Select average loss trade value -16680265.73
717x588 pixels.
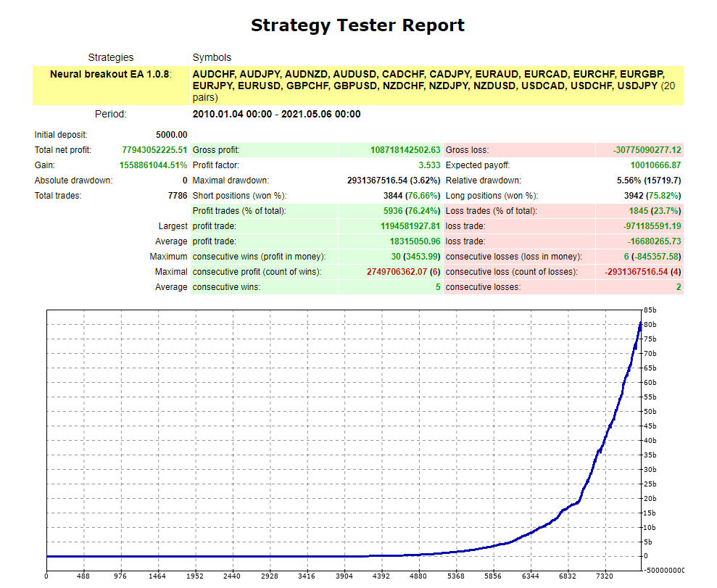pyautogui.click(x=654, y=241)
